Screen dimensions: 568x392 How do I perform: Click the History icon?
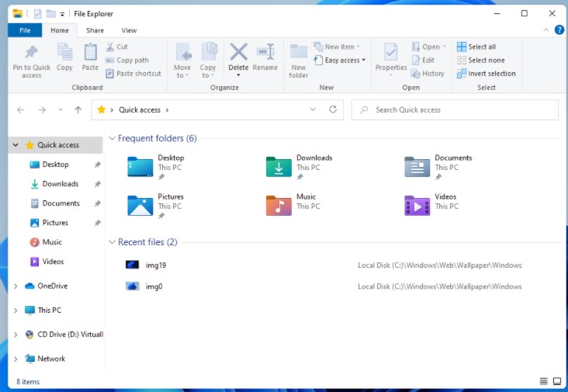[x=416, y=74]
